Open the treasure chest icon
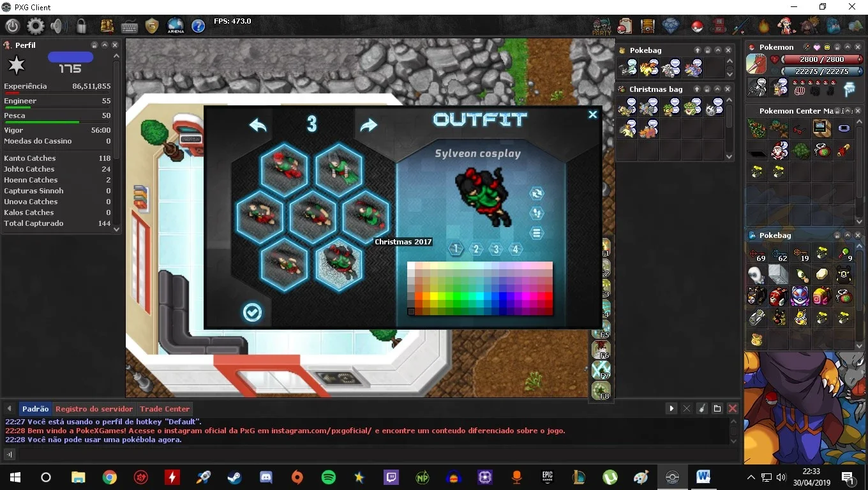 point(648,26)
